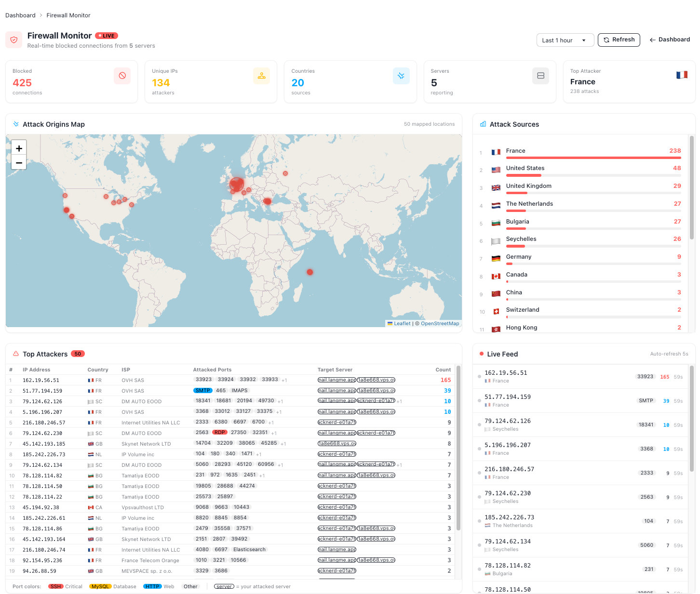Click Live Feed entry 78.128.114.82
The image size is (700, 594).
(581, 569)
